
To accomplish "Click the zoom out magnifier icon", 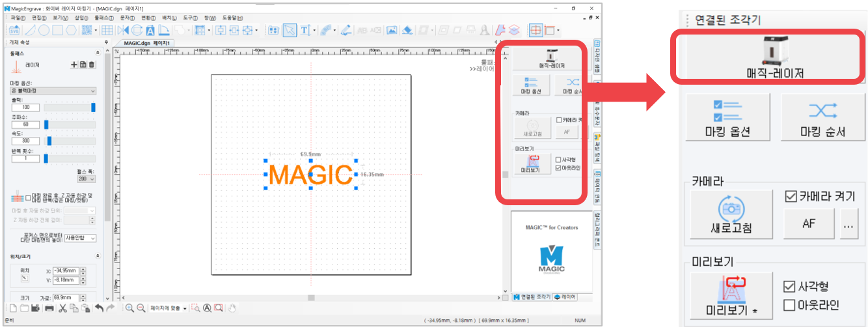I will click(x=141, y=308).
